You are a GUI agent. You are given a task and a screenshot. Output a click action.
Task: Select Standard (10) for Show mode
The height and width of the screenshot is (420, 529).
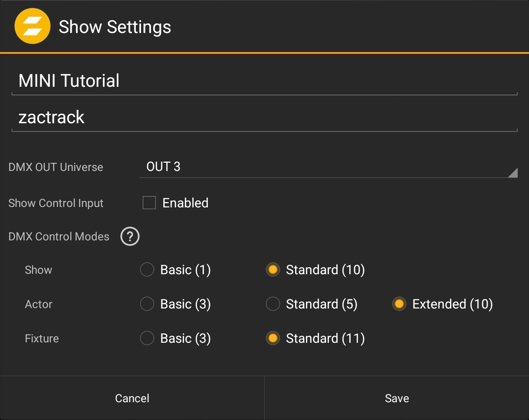click(x=273, y=269)
